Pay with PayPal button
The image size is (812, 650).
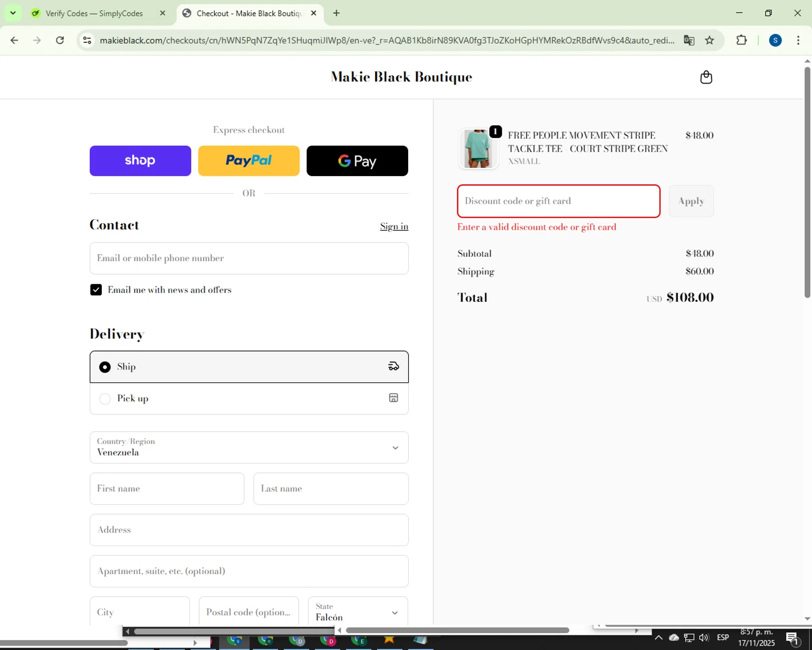click(x=249, y=161)
